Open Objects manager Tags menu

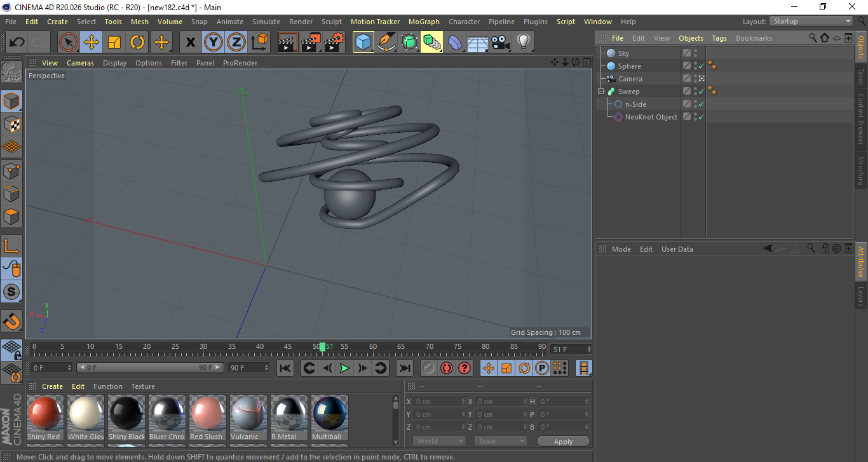point(719,38)
